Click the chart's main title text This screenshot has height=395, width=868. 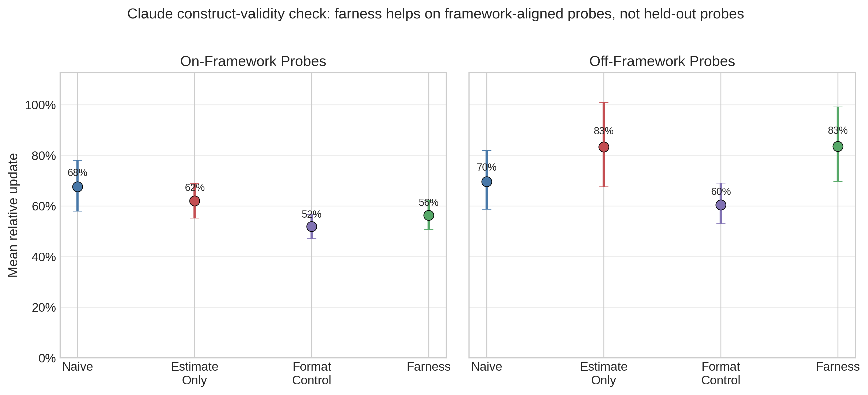(435, 14)
